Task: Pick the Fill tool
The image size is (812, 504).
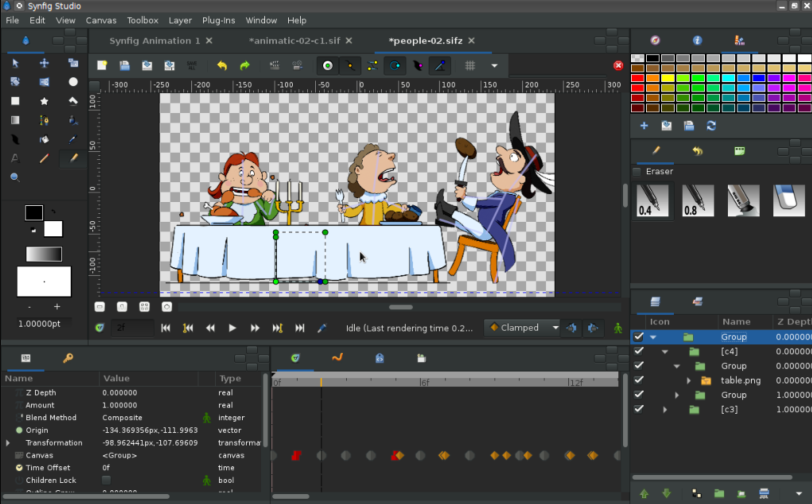Action: tap(44, 139)
